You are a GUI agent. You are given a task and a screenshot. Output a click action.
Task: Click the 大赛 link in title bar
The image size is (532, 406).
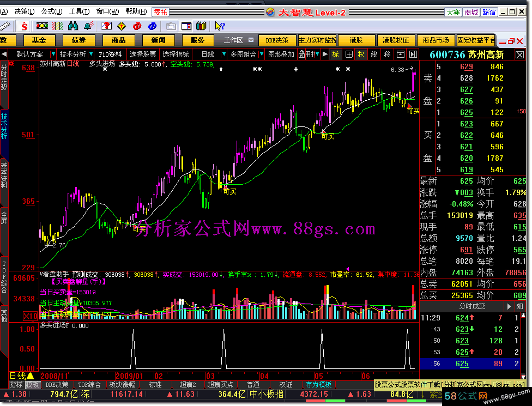(453, 12)
